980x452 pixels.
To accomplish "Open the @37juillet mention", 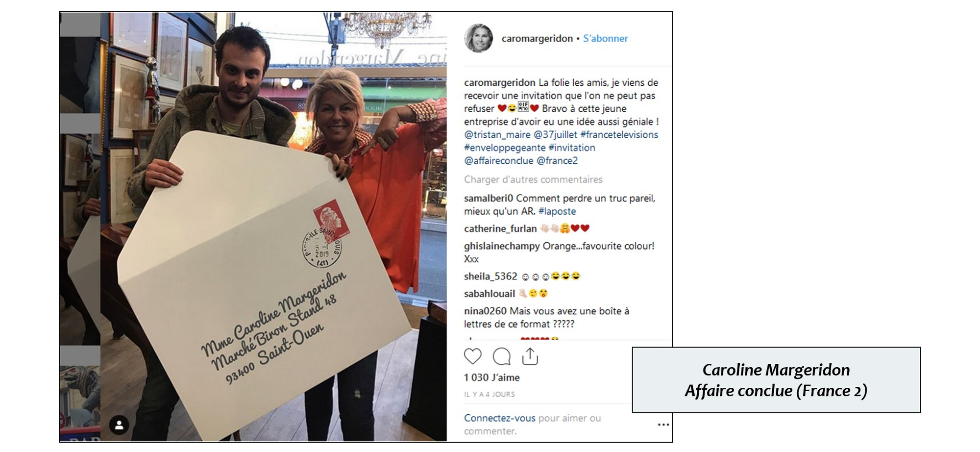I will (x=555, y=134).
